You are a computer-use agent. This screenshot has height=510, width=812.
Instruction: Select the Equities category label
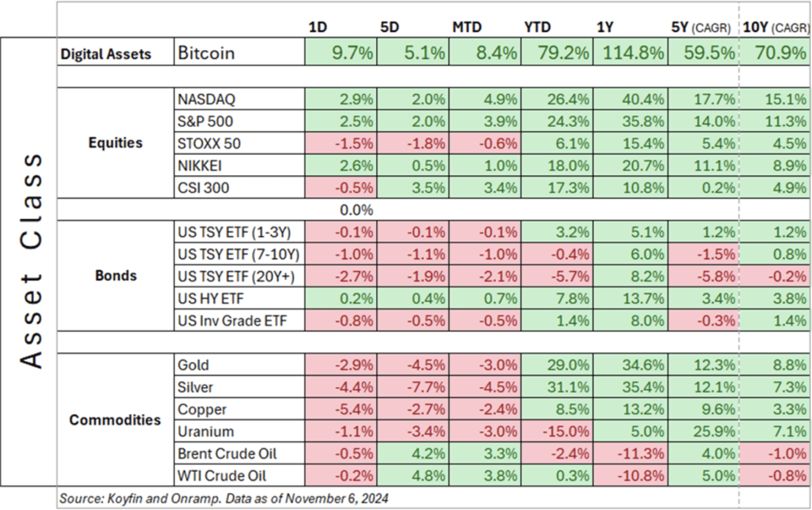(115, 143)
